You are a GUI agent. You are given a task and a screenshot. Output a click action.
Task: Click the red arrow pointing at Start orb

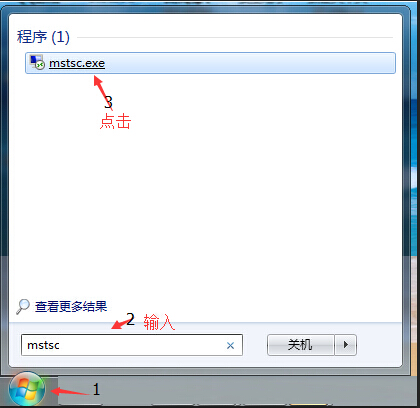70,391
